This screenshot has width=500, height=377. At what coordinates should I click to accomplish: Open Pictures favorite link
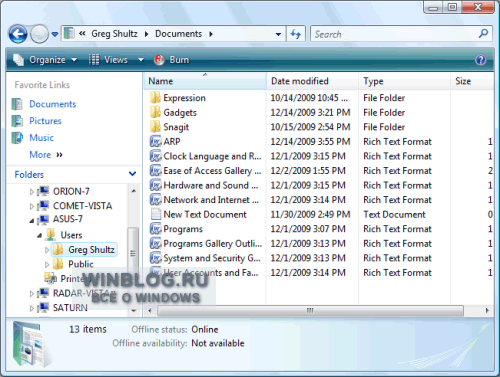coord(45,121)
